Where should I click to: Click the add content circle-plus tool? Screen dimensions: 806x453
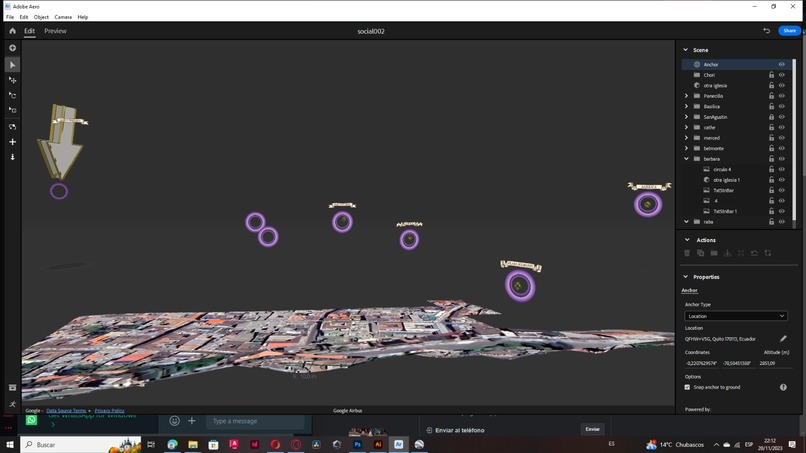point(12,48)
